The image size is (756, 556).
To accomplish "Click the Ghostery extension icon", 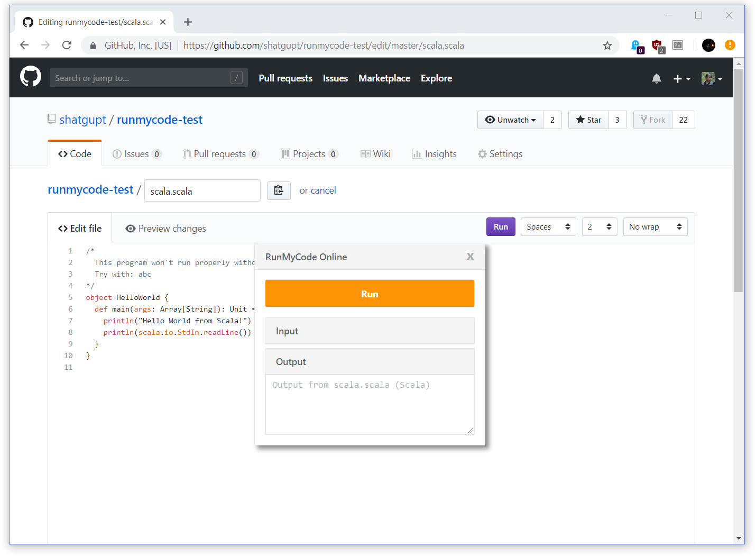I will point(637,46).
